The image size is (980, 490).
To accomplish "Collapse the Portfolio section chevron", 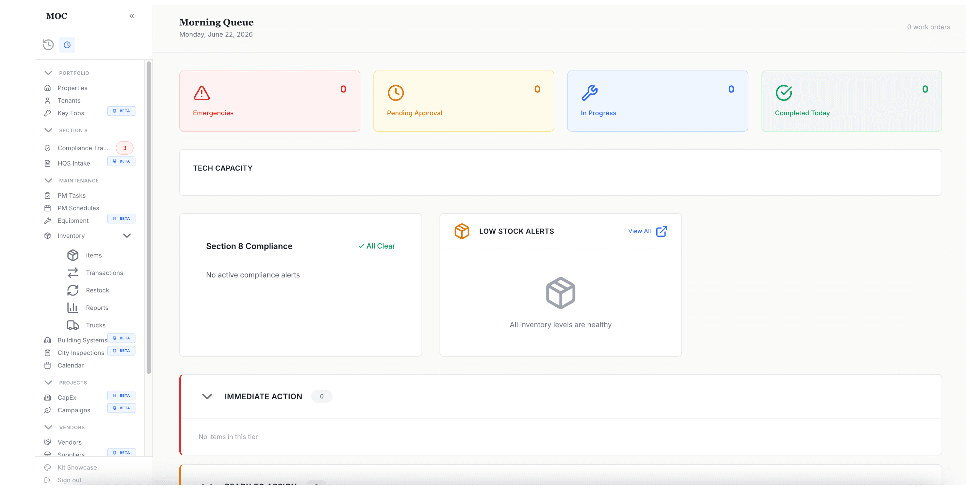I will [48, 73].
